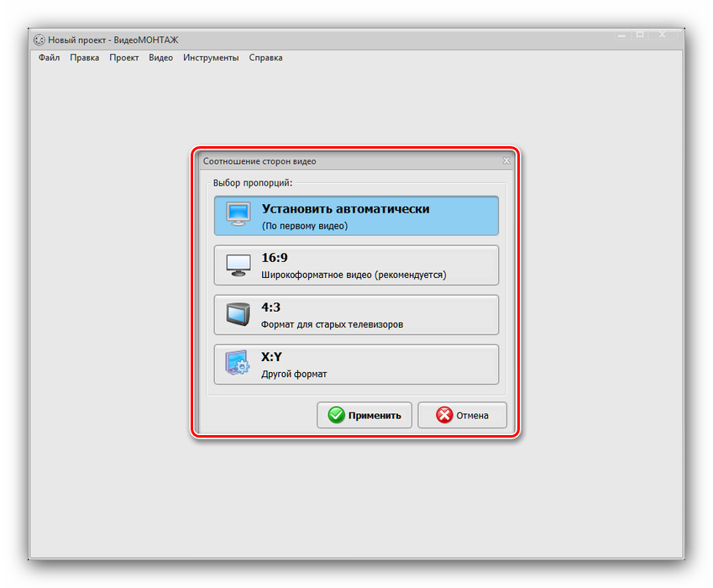
Task: Click the gear-monitor icon beside X:Y
Action: pyautogui.click(x=239, y=365)
